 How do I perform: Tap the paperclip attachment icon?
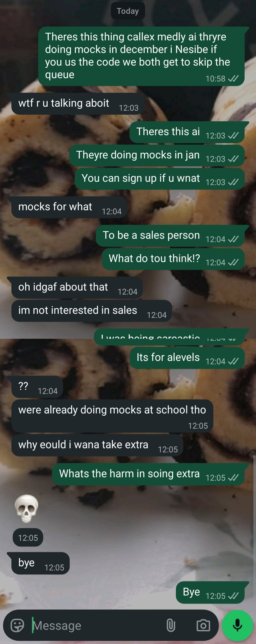171,625
